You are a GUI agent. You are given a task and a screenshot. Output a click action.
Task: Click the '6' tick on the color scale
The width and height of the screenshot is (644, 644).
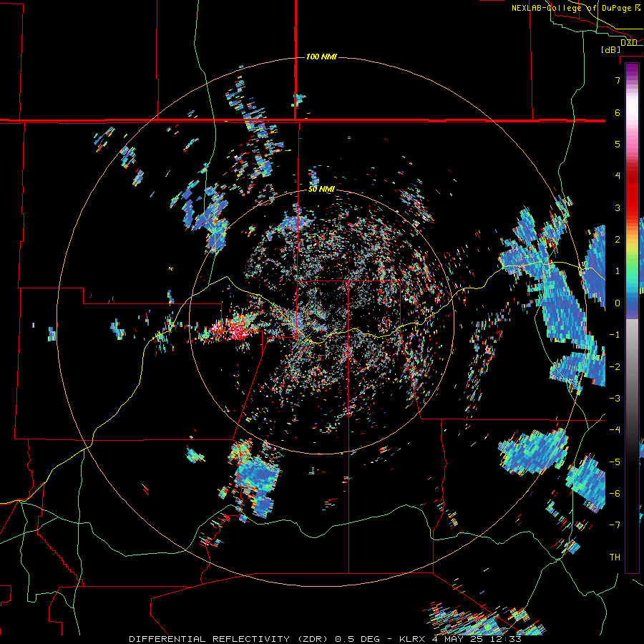point(618,112)
